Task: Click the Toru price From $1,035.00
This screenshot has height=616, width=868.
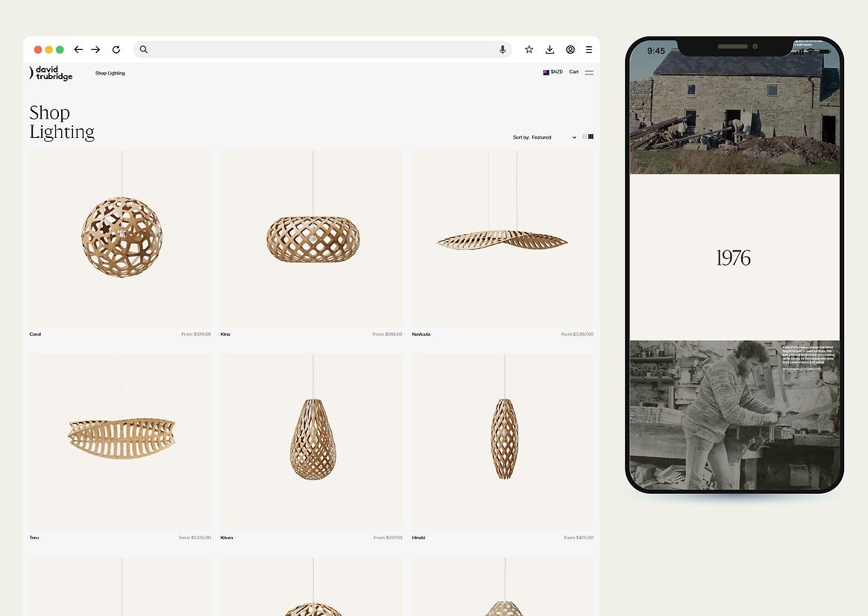Action: click(x=195, y=538)
